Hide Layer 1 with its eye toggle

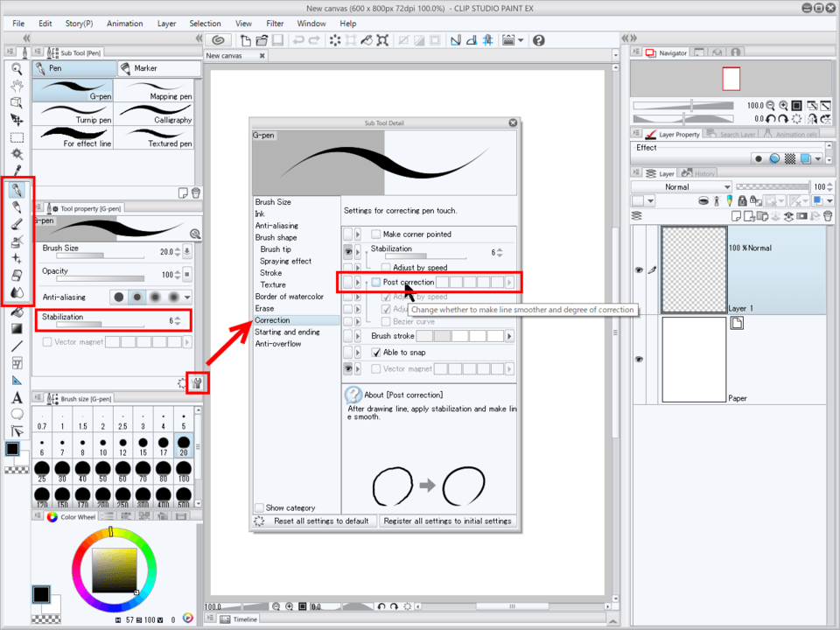click(x=639, y=271)
